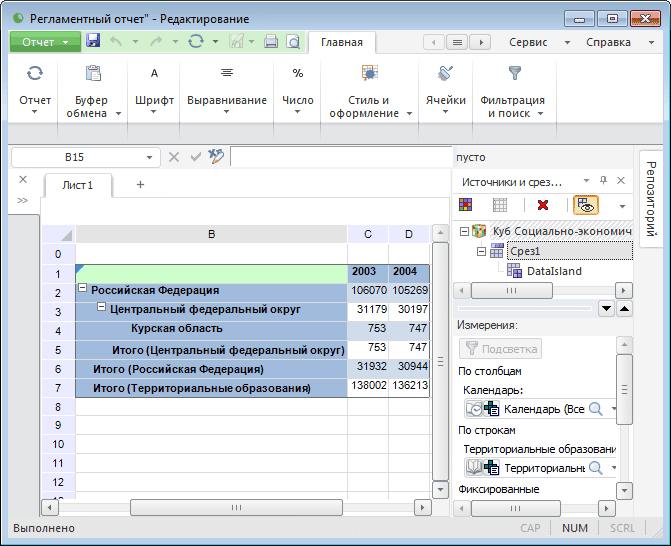Open the Источники и срезы panel options dropdown

(586, 181)
